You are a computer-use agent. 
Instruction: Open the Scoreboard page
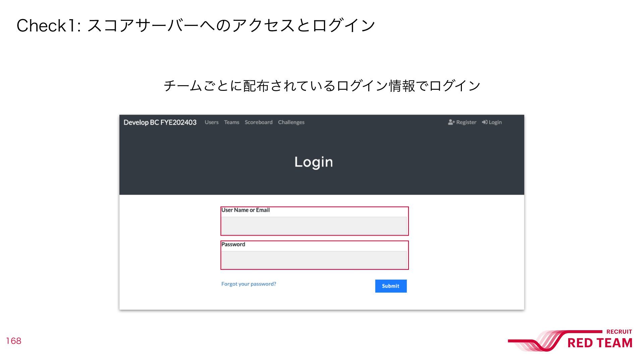click(259, 122)
